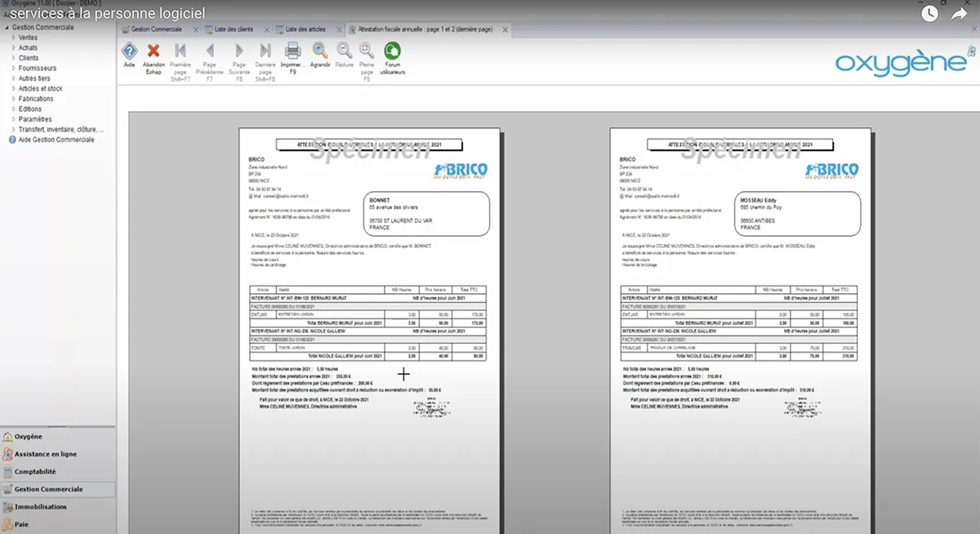Go to Page Suivante arrow
This screenshot has height=534, width=980.
pos(239,51)
